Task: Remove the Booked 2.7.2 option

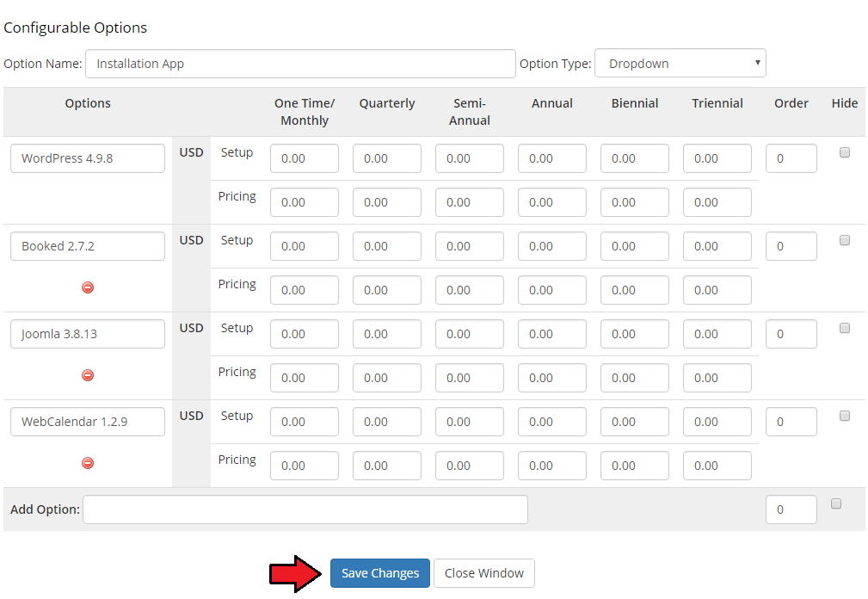Action: pos(88,287)
